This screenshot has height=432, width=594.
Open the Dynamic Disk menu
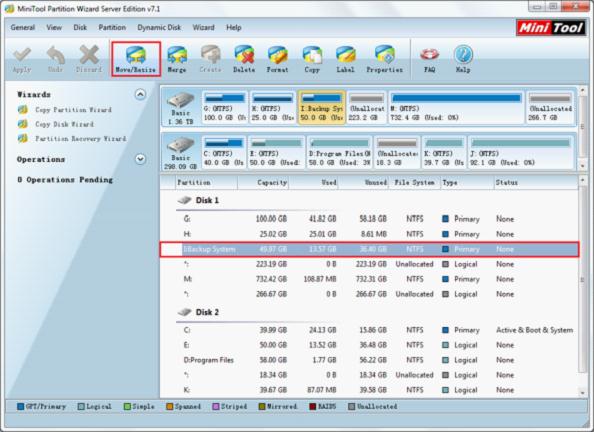click(x=159, y=27)
